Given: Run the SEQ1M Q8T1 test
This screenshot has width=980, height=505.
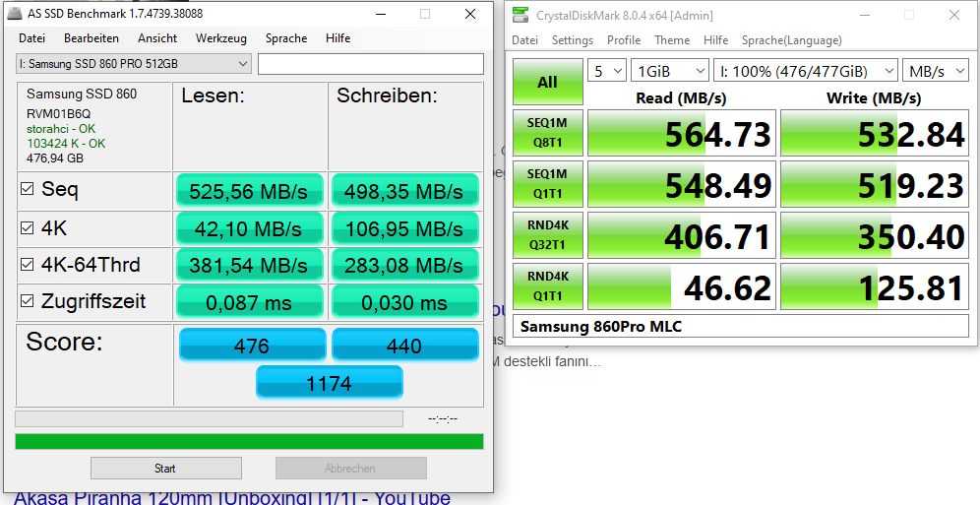Looking at the screenshot, I should [547, 133].
